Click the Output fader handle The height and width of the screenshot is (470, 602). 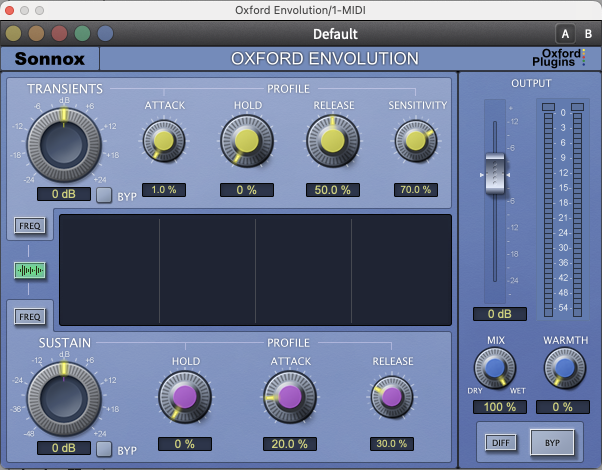(495, 173)
